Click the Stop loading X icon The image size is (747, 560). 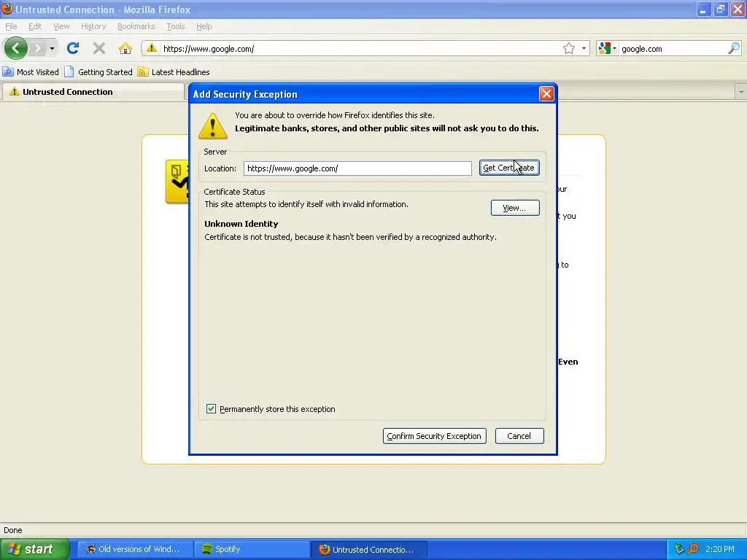(99, 48)
